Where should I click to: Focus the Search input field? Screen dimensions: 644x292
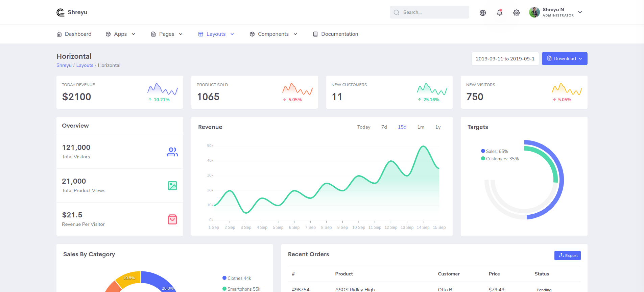click(429, 12)
